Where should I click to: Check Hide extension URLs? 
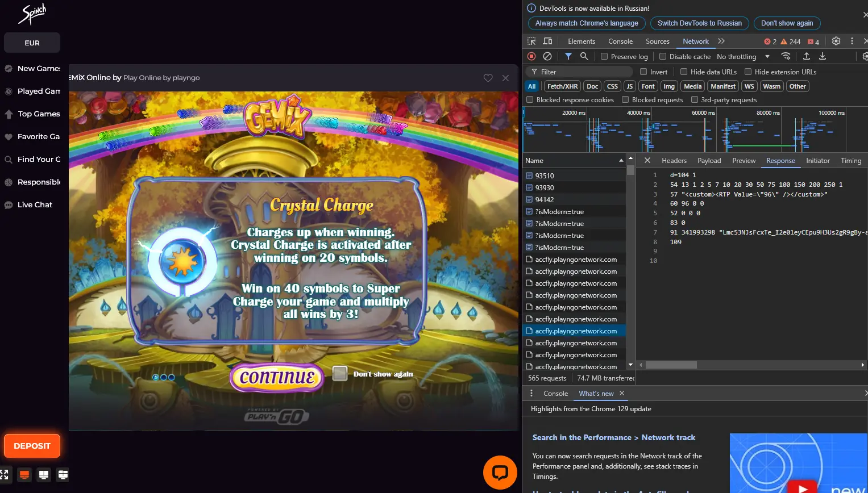pos(748,72)
